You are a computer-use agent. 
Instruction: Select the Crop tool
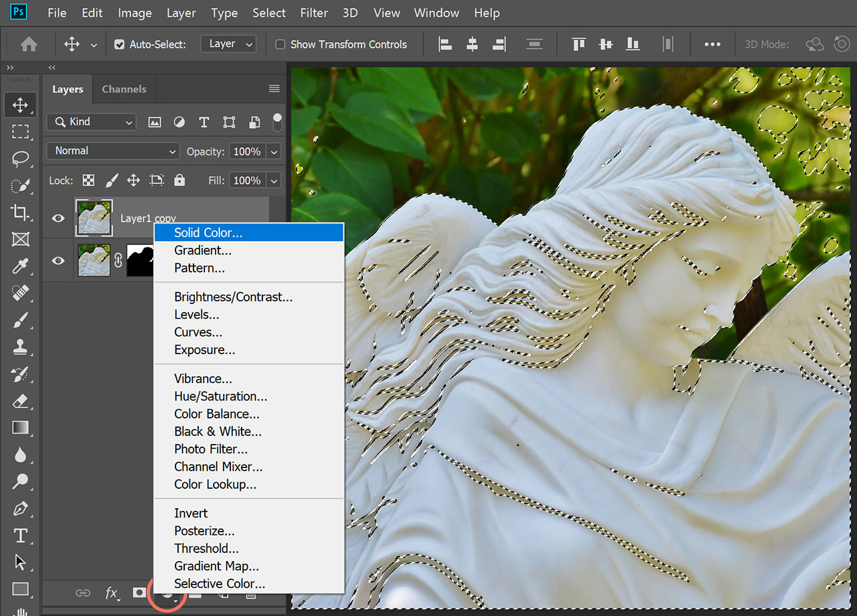pyautogui.click(x=20, y=213)
